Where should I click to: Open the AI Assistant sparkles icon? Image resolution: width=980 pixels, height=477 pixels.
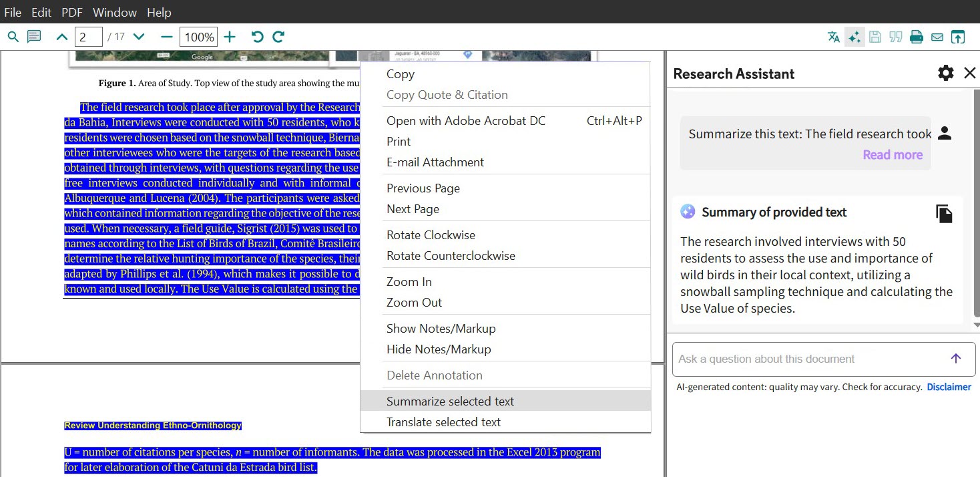854,37
